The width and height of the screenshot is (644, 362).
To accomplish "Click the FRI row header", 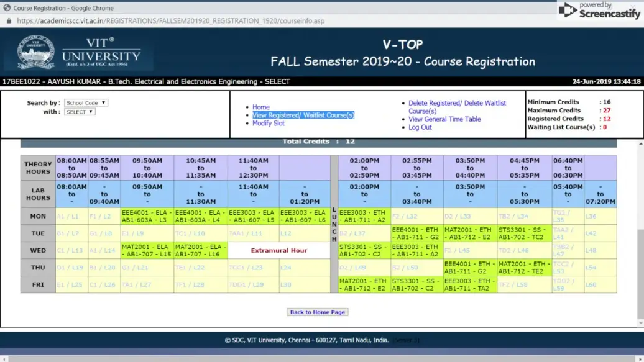I will point(38,284).
